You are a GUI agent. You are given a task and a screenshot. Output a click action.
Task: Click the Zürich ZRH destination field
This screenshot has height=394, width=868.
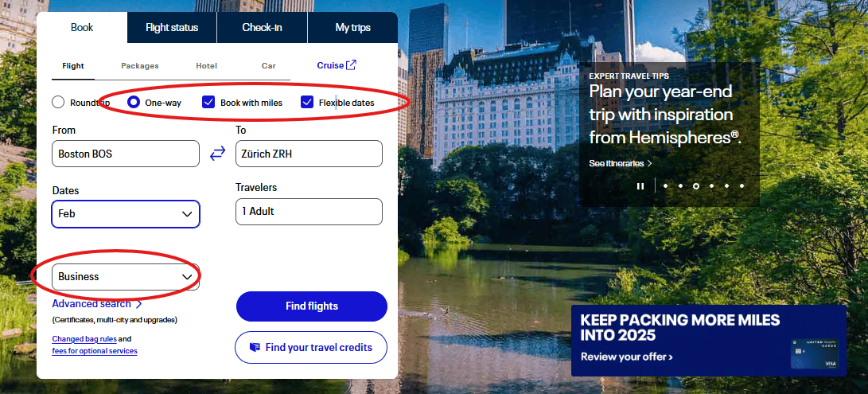click(309, 154)
